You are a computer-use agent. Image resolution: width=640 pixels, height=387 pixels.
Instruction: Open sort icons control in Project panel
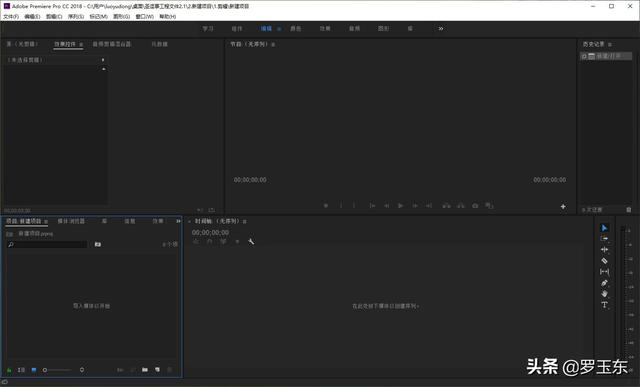pos(82,370)
